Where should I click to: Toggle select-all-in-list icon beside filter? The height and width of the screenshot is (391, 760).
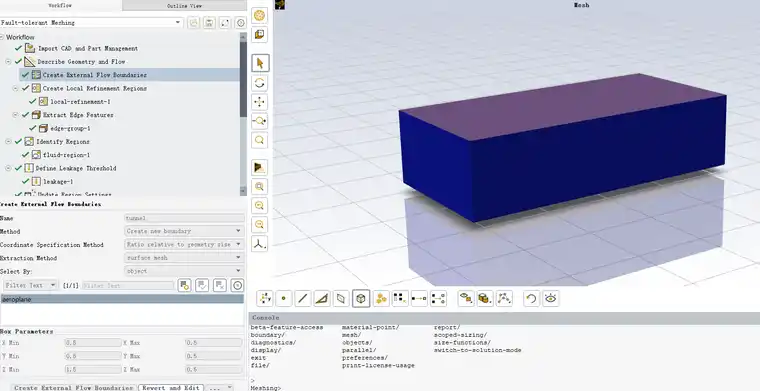202,285
